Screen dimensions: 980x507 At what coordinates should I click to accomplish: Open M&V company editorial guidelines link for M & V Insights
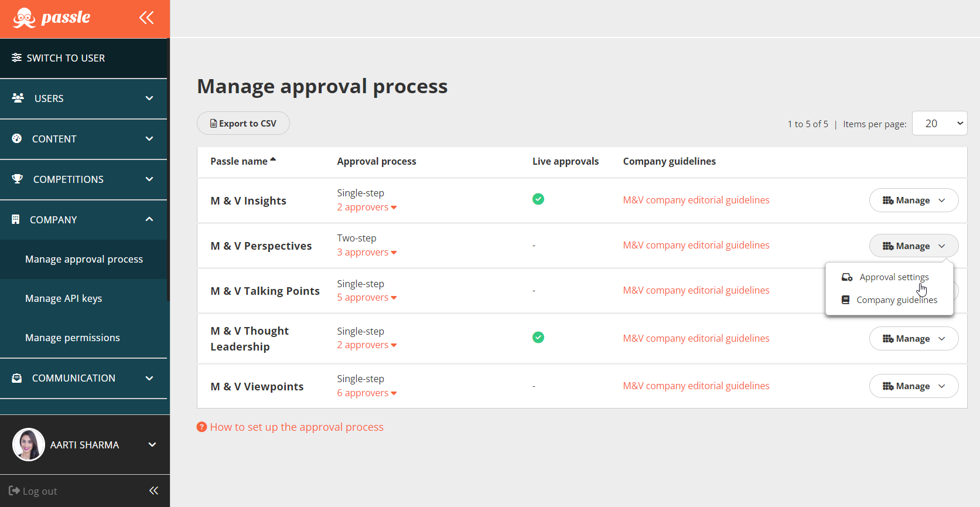click(x=696, y=200)
